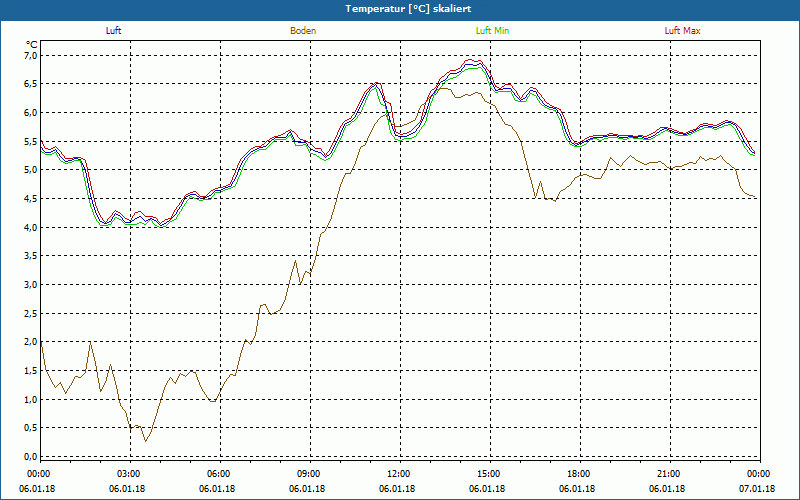Click the Luft Max peak near 14:30
This screenshot has width=800, height=500.
[469, 60]
